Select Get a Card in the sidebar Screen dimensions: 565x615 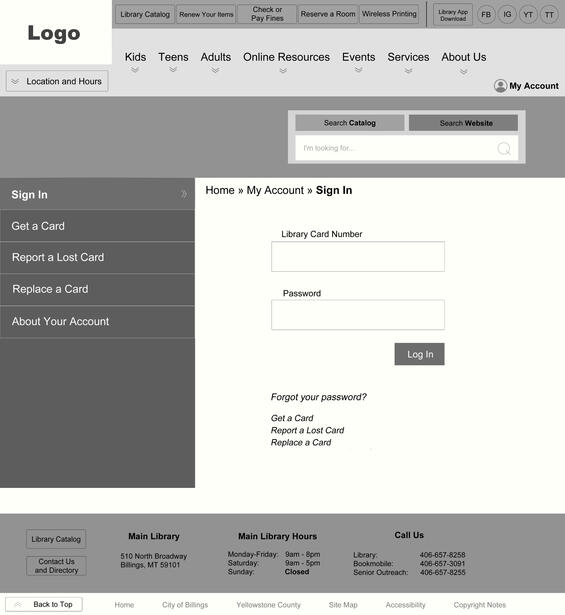97,226
